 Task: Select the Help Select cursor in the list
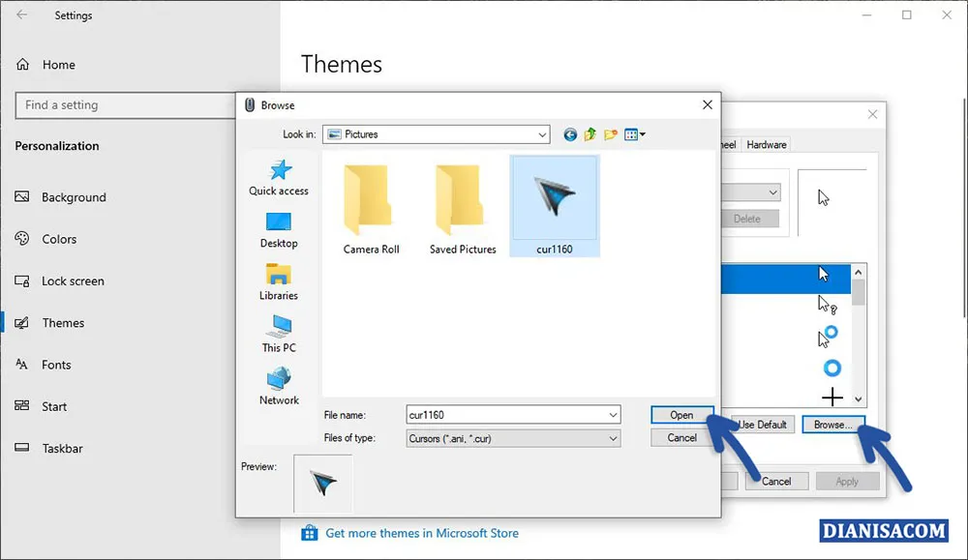(828, 305)
